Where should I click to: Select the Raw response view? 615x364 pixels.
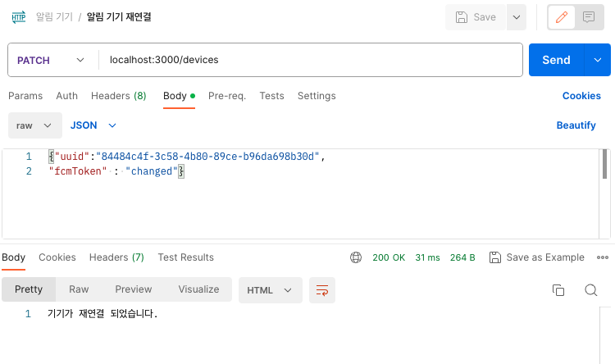tap(79, 289)
